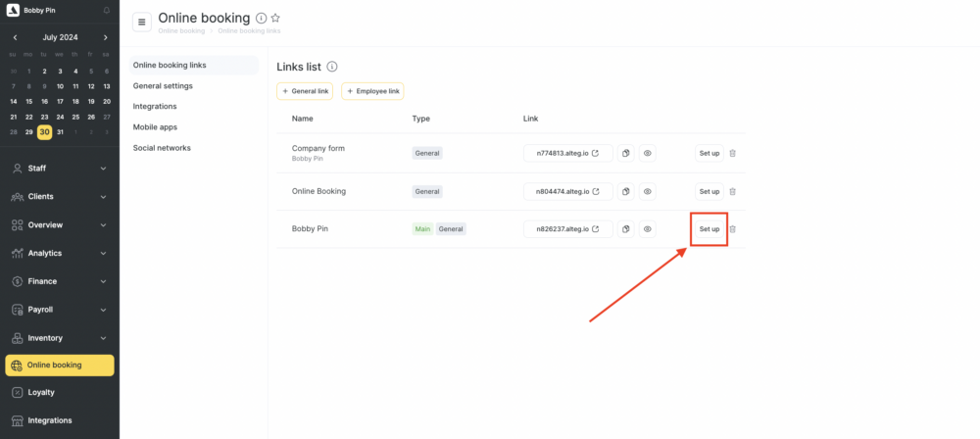Click the hamburger menu icon beside Online booking

pos(142,23)
